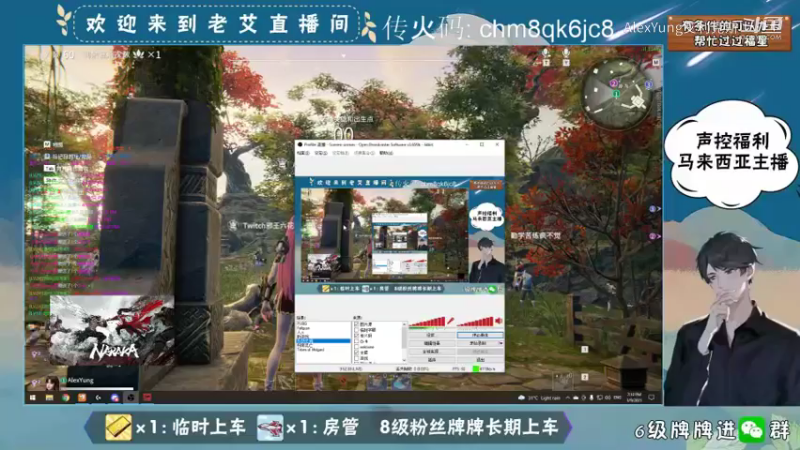
Task: Adjust the desktop volume slider in OBS
Action: coord(475,321)
